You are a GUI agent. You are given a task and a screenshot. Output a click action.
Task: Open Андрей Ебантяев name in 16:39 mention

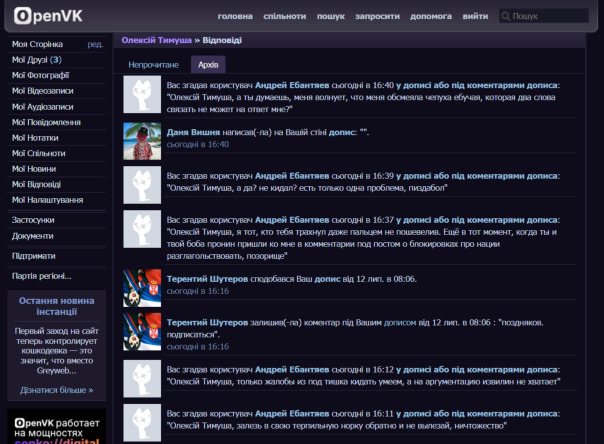pos(292,176)
